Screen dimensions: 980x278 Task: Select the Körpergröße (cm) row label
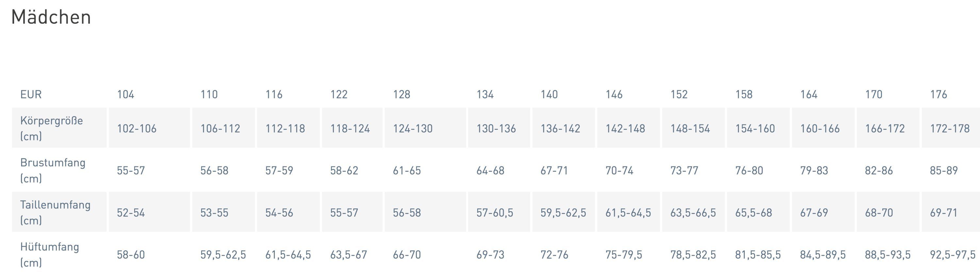pyautogui.click(x=51, y=128)
